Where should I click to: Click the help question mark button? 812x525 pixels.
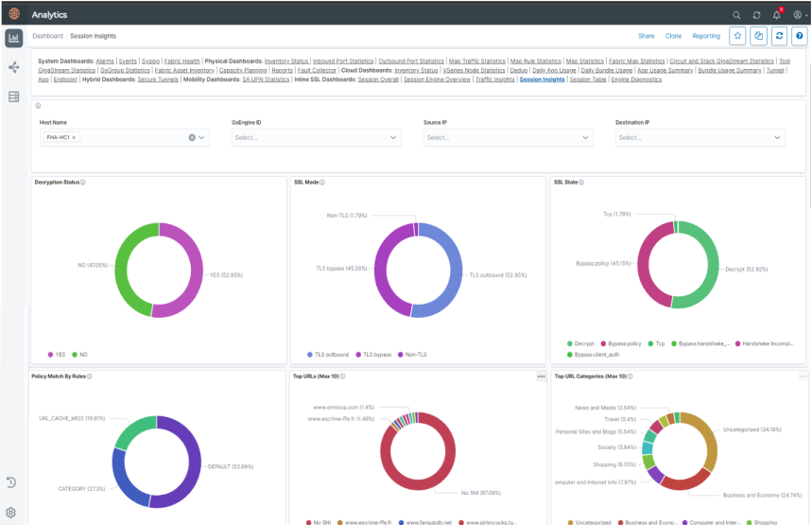pos(800,36)
